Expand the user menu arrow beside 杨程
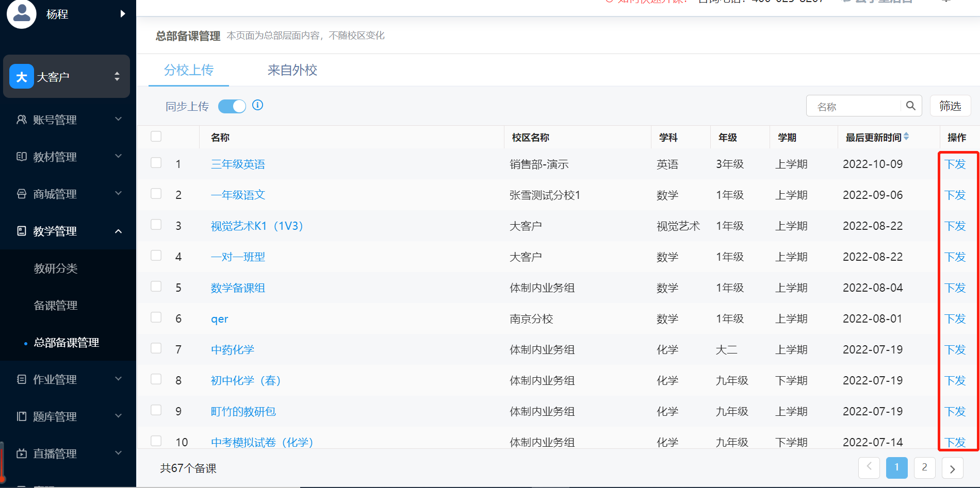This screenshot has width=980, height=488. pyautogui.click(x=123, y=13)
